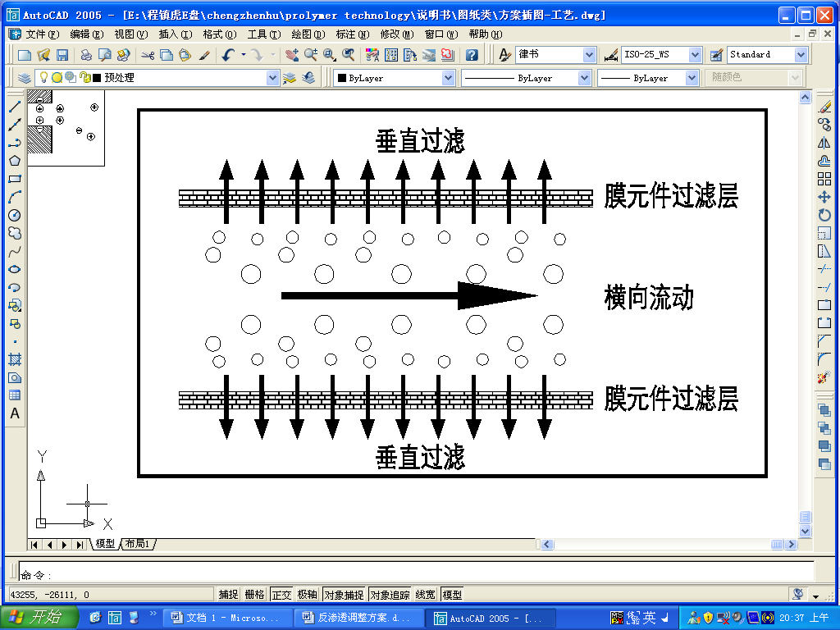Toggle 对象捕捉 object snap mode
The height and width of the screenshot is (630, 840).
point(344,595)
